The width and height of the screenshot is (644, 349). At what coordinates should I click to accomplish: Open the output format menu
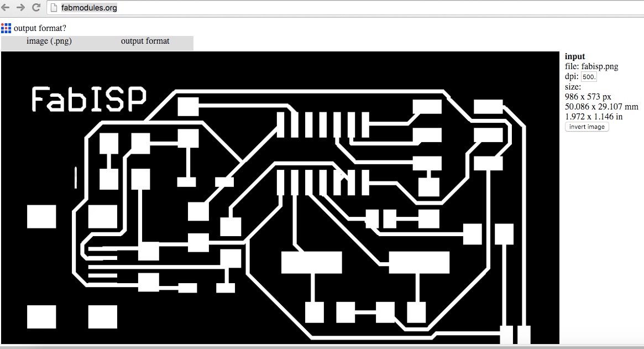[145, 41]
